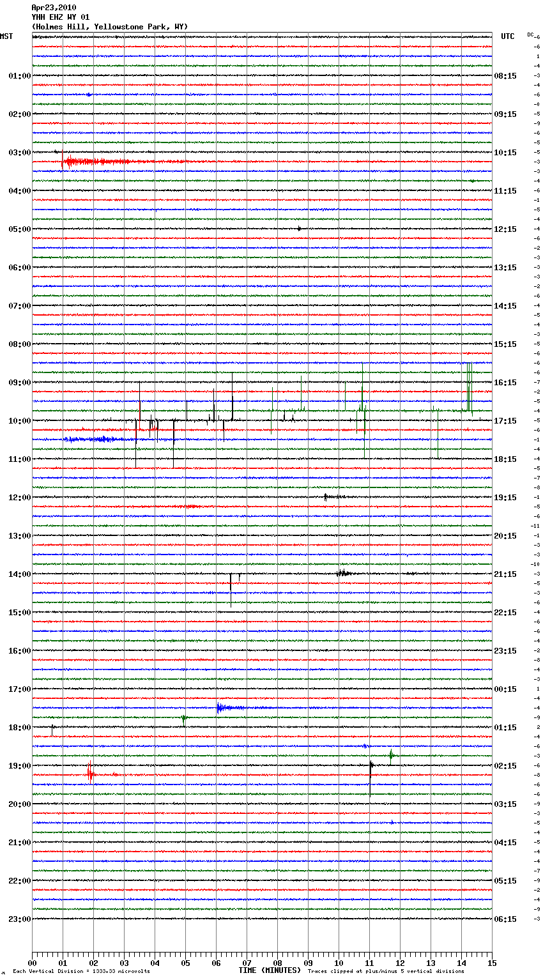543x980 pixels.
Task: Click the 09 minute mark on the axis
Action: [308, 963]
